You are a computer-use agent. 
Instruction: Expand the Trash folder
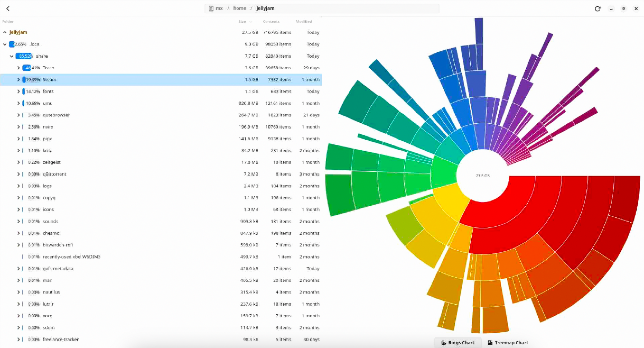point(18,68)
